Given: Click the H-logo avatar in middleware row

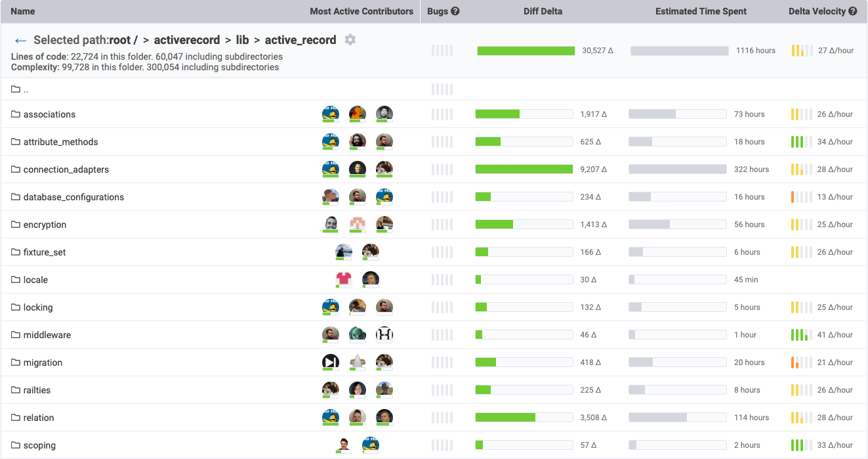Looking at the screenshot, I should tap(384, 335).
